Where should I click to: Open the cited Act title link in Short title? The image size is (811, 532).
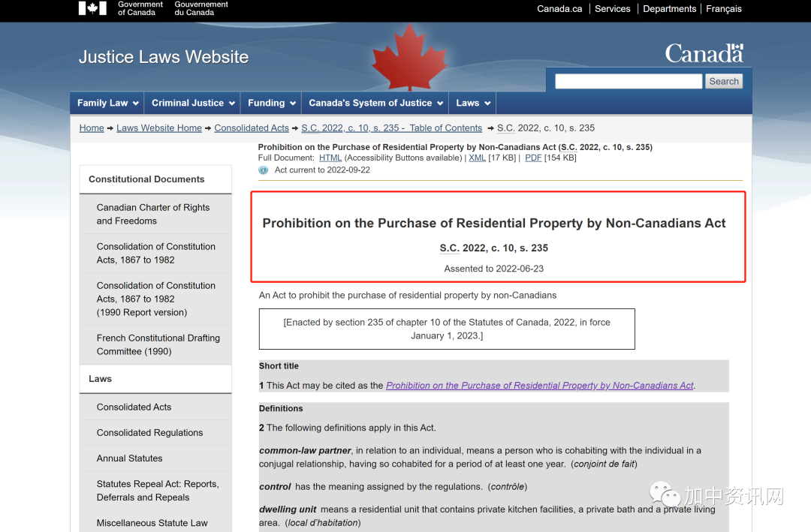coord(539,385)
